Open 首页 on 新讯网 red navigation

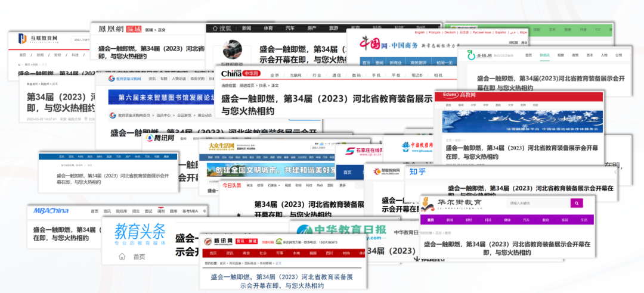coord(213,253)
